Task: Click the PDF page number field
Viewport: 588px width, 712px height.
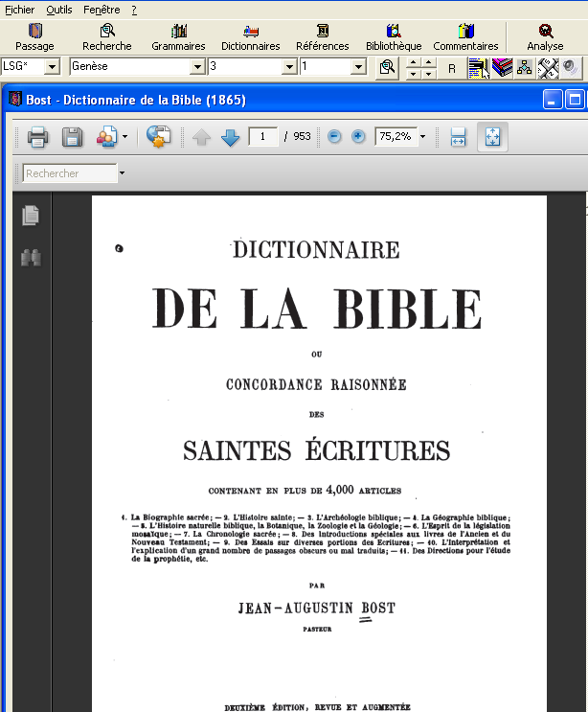Action: pos(263,136)
